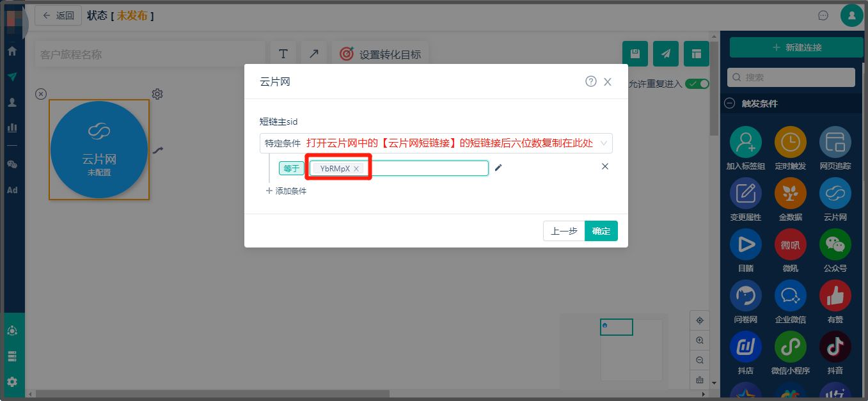Click 确定 confirm button
This screenshot has height=401, width=868.
[601, 231]
